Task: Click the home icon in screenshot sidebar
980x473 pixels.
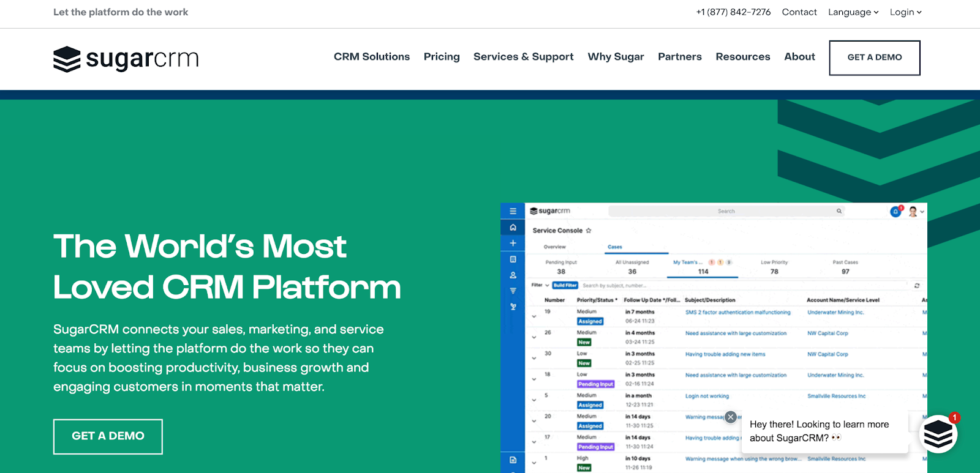Action: tap(513, 228)
